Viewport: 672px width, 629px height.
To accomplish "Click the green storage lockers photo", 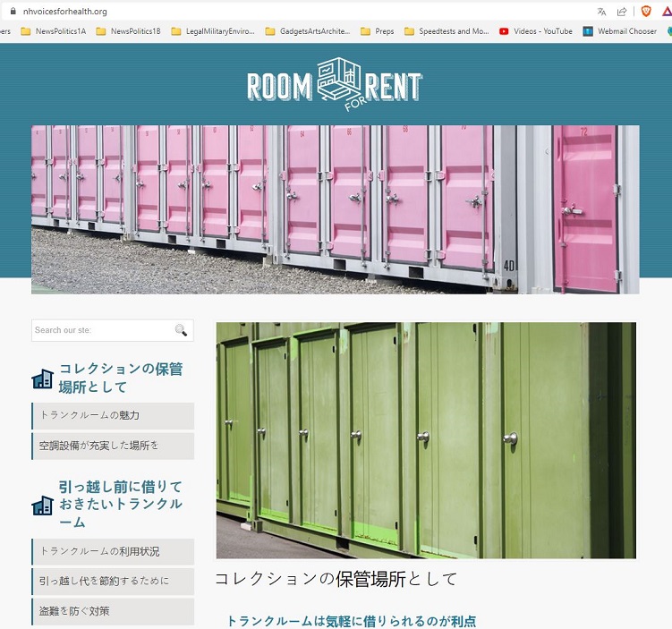I will tap(426, 440).
